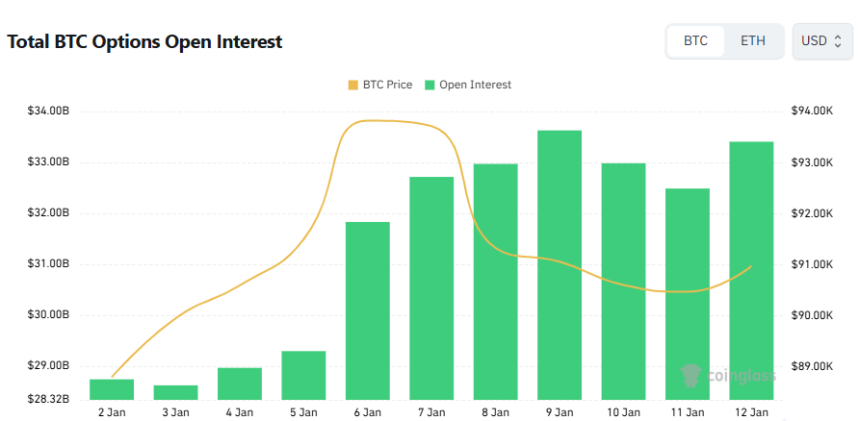Screen dimensions: 860x421
Task: Click the yellow BTC Price legend swatch
Action: [x=354, y=85]
